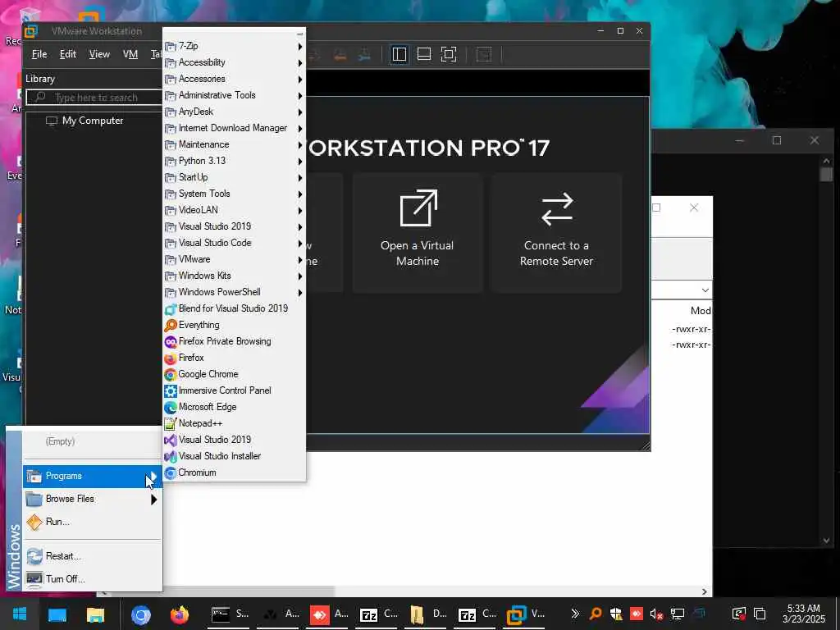Open the AnyDesk folder entry
Image resolution: width=840 pixels, height=630 pixels.
(234, 112)
